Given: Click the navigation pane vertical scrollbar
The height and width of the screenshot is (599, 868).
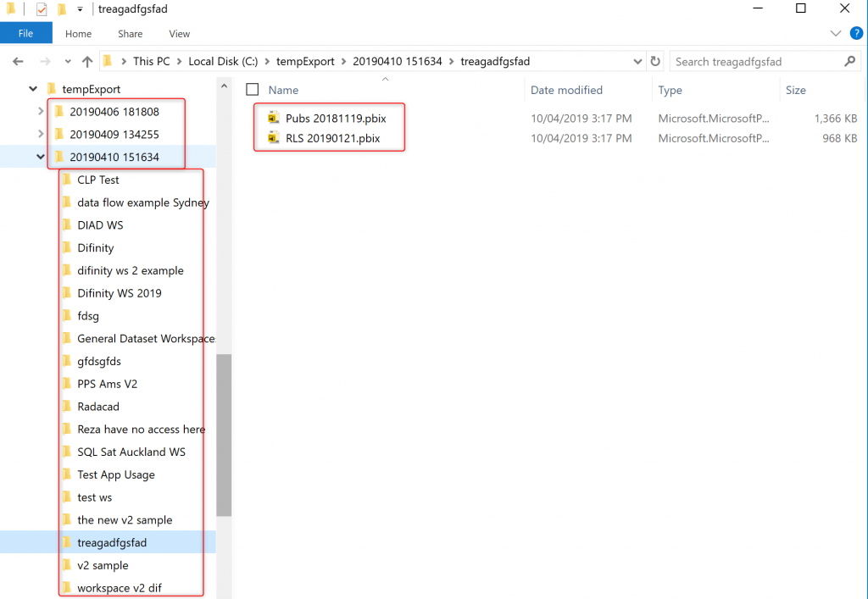Looking at the screenshot, I should (224, 434).
